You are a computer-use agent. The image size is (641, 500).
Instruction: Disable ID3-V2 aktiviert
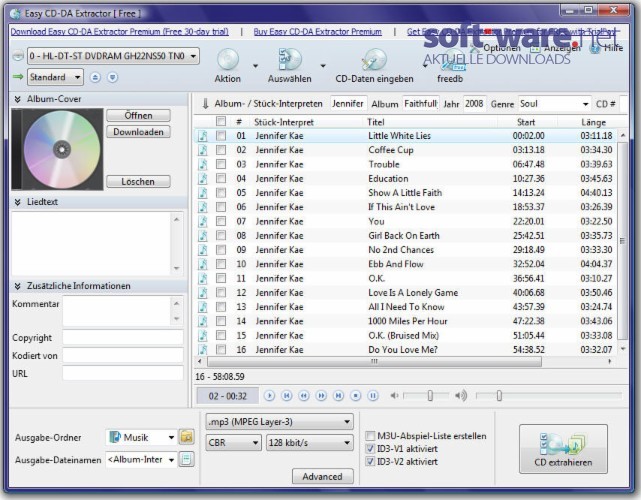370,462
